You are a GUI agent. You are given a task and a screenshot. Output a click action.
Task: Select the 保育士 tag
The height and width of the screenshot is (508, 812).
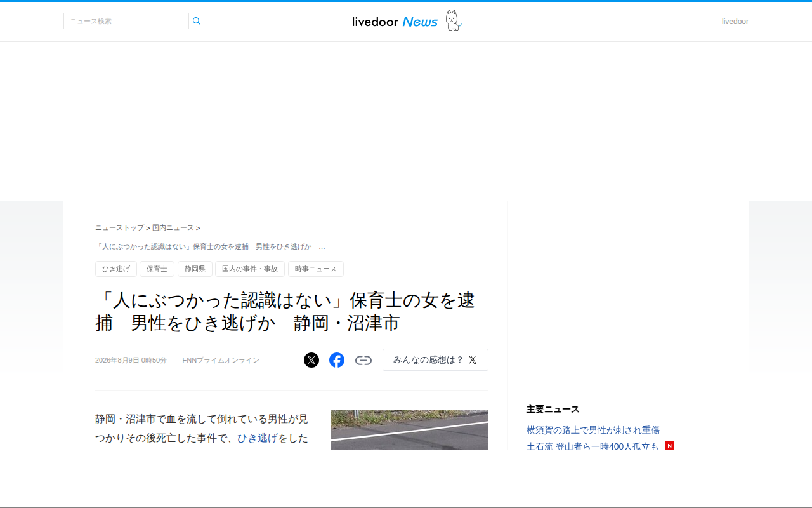tap(157, 269)
